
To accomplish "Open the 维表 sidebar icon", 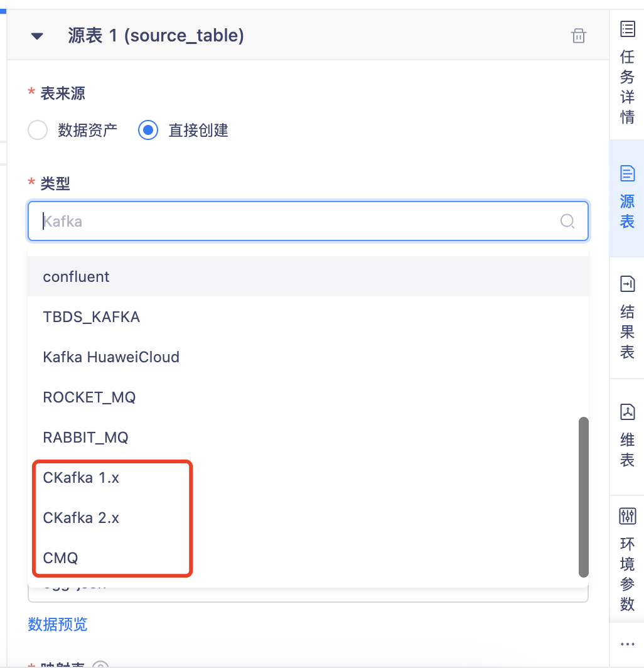I will pyautogui.click(x=628, y=412).
